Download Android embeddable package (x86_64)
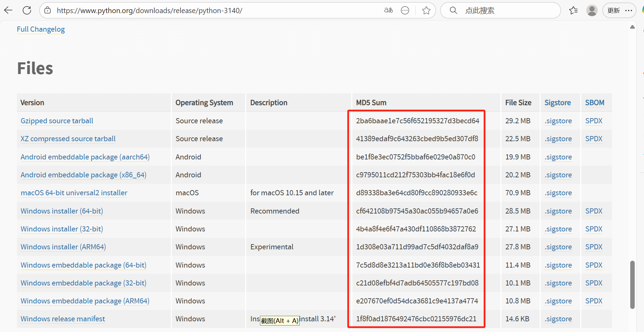The height and width of the screenshot is (332, 644). click(x=83, y=175)
